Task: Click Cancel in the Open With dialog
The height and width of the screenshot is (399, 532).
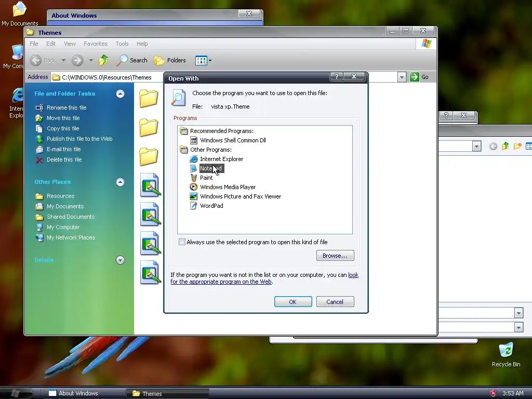Action: pyautogui.click(x=335, y=302)
